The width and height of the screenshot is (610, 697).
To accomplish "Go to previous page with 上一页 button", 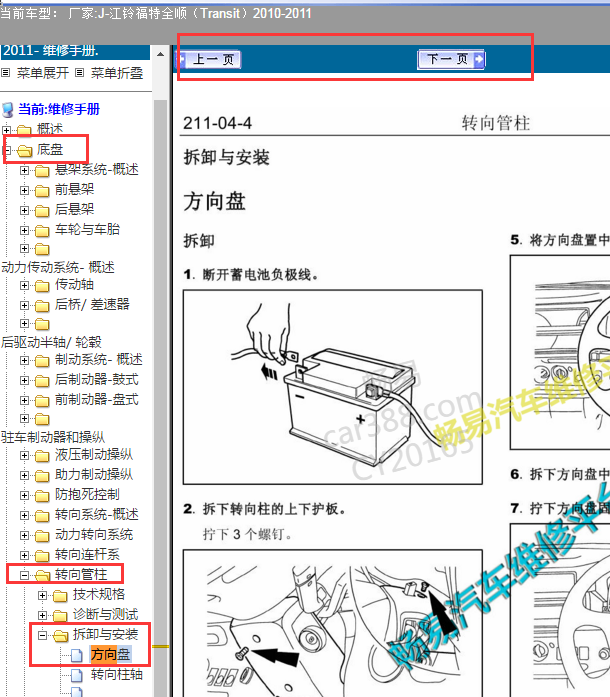I will tap(209, 59).
